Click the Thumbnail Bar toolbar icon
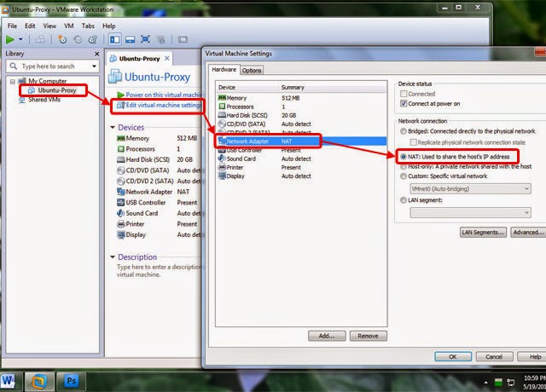 click(131, 40)
